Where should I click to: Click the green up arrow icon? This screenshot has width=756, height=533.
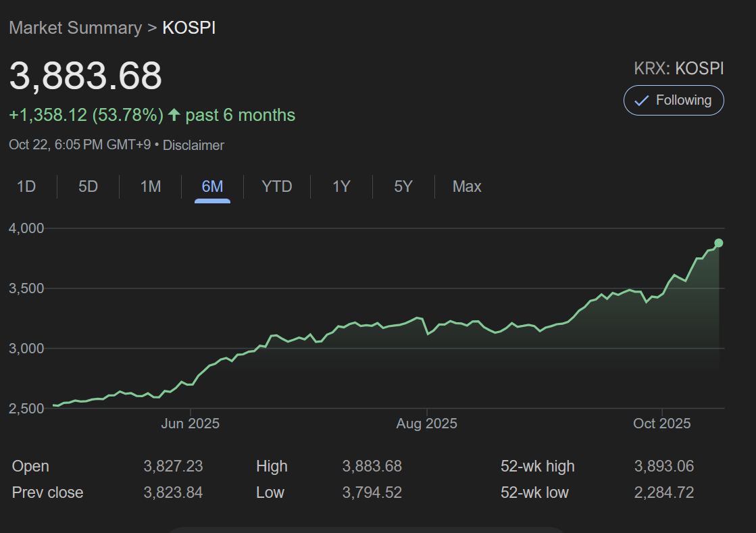[174, 116]
